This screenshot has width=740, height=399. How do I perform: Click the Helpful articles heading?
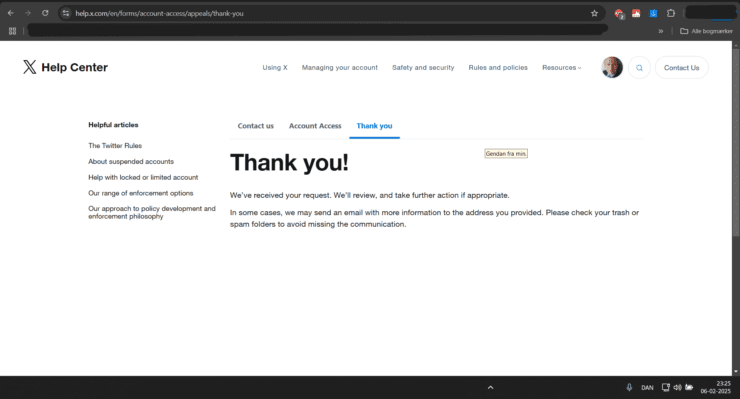click(113, 125)
